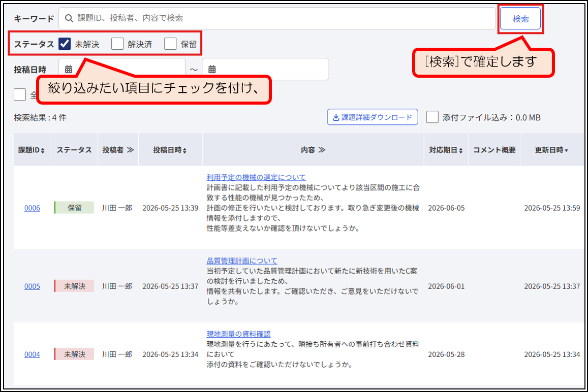Open 現地測量の資料確認 link
588x392 pixels.
coord(238,334)
